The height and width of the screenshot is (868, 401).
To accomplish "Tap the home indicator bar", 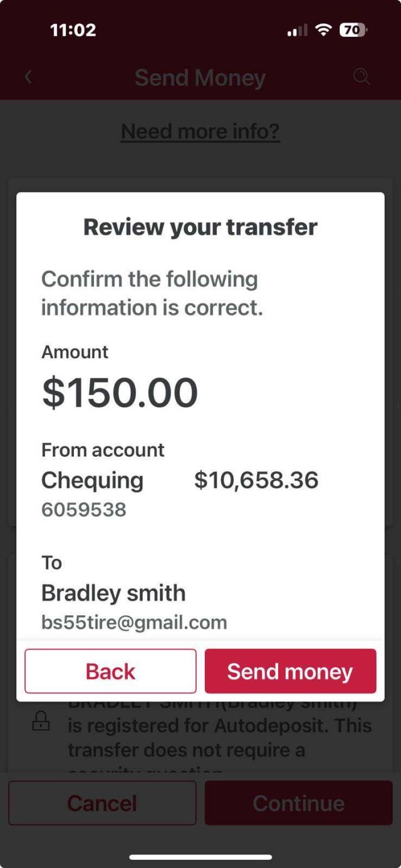I will point(200,857).
